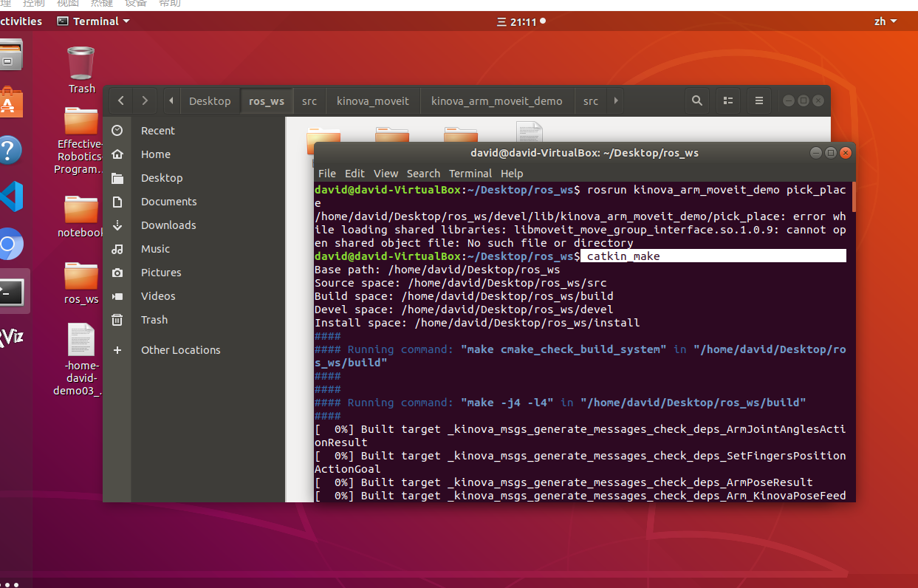918x588 pixels.
Task: Navigate to Desktop via the path bar
Action: (x=210, y=100)
